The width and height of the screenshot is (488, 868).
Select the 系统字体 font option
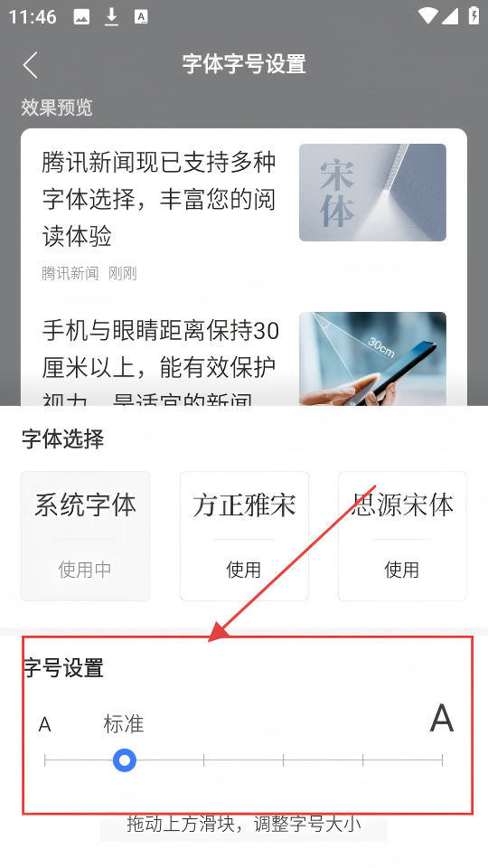coord(85,536)
